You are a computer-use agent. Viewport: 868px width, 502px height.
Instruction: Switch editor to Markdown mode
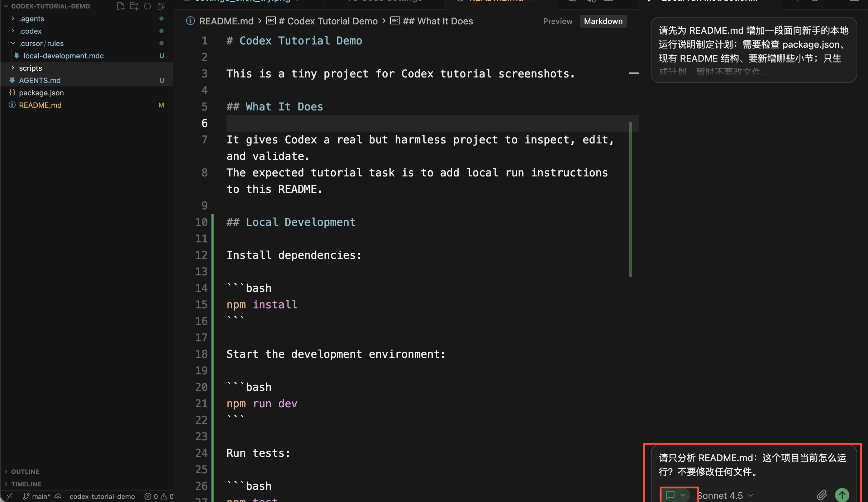[x=603, y=21]
